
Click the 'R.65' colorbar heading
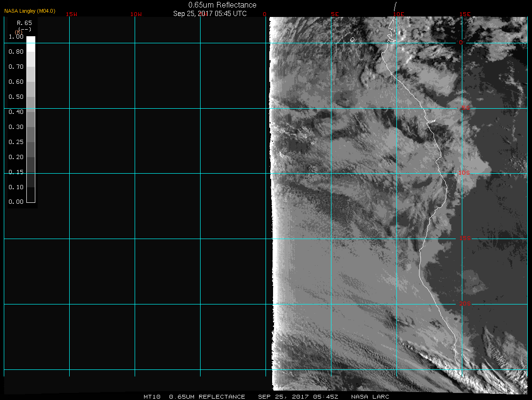point(24,23)
